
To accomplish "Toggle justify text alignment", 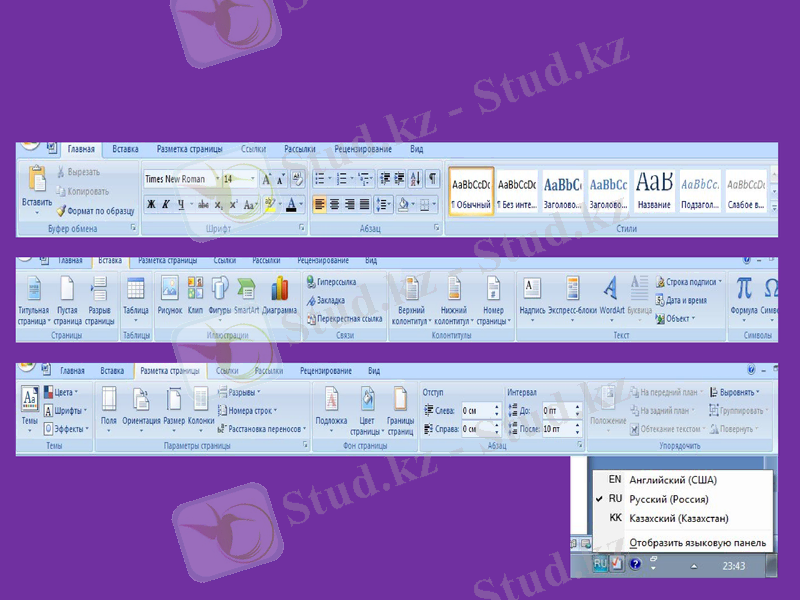I will [x=364, y=205].
